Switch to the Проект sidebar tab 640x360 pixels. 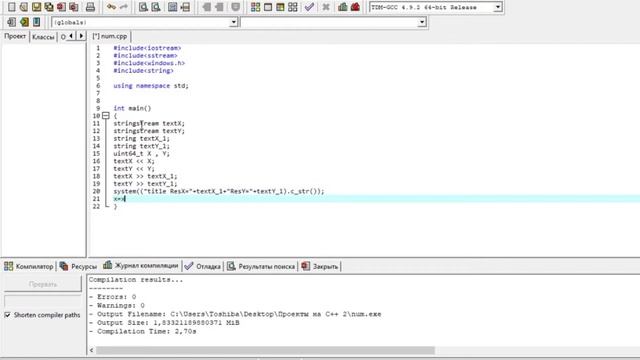pos(15,36)
